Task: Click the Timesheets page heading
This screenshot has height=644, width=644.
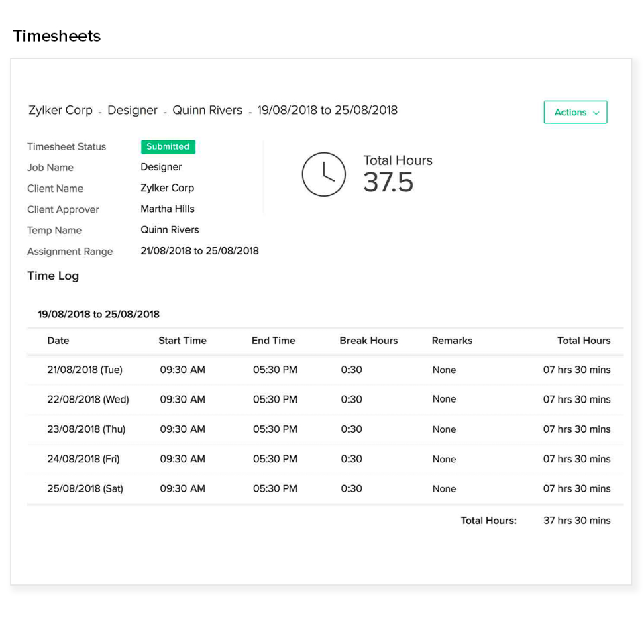Action: point(56,36)
